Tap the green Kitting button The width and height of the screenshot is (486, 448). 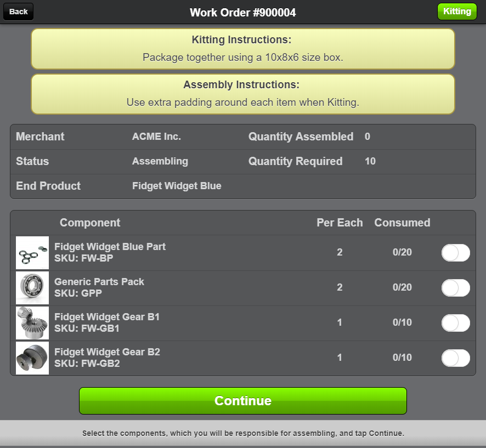(457, 12)
